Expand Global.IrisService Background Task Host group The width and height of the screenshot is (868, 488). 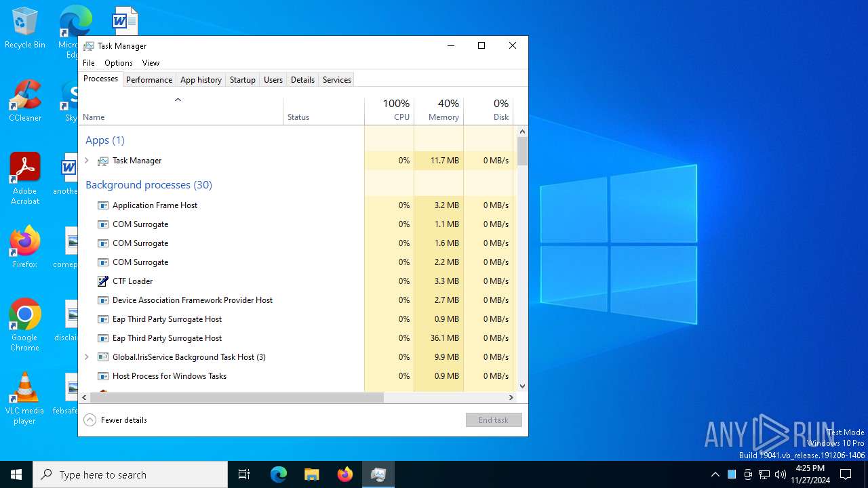pyautogui.click(x=87, y=357)
